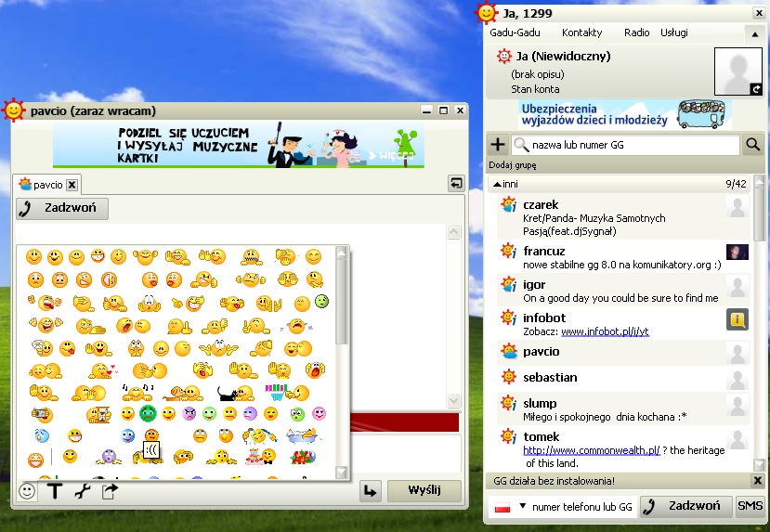Screen dimensions: 770x532
Task: Open the emoticon picker smiley button
Action: 27,491
